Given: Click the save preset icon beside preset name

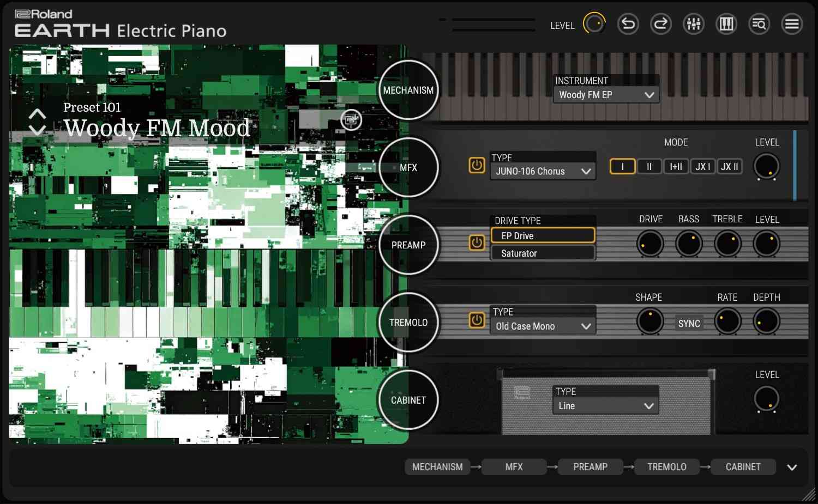Looking at the screenshot, I should point(351,120).
